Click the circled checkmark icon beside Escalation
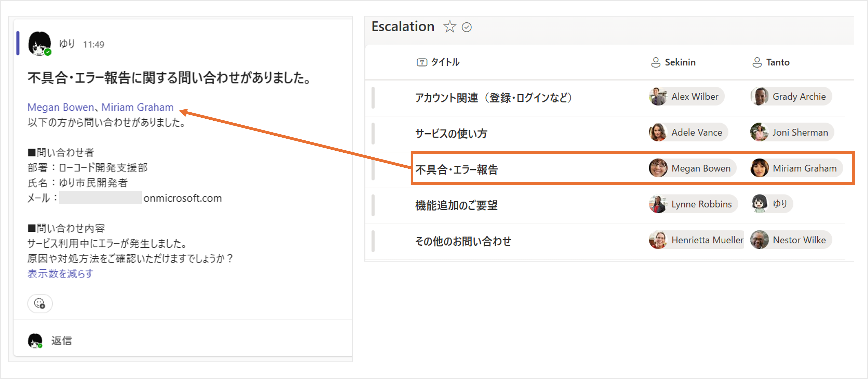The width and height of the screenshot is (868, 379). (x=466, y=27)
